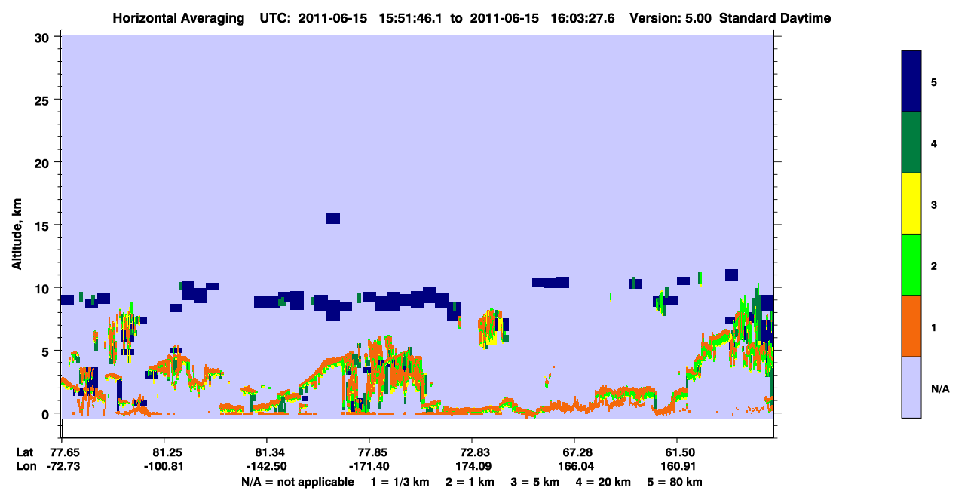The image size is (980, 503).
Task: Click the latitude value 77.85
Action: coord(369,452)
